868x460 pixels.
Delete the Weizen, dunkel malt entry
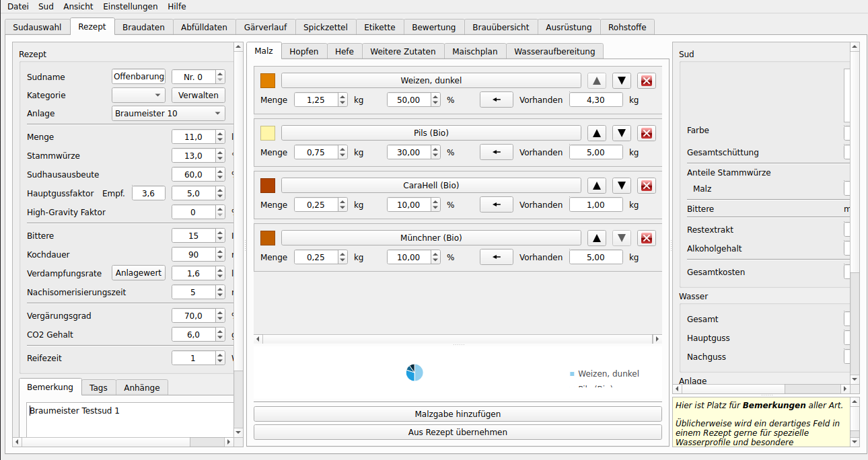tap(647, 81)
